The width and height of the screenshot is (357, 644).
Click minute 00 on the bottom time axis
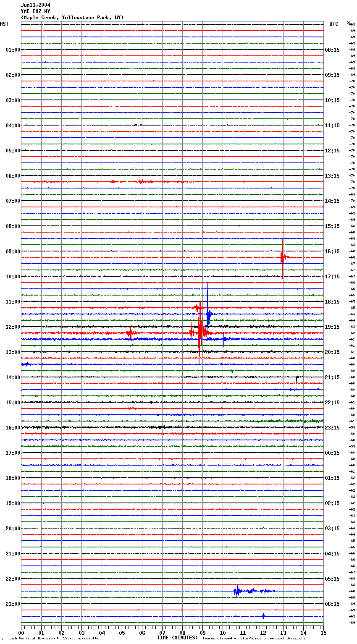[x=21, y=633]
